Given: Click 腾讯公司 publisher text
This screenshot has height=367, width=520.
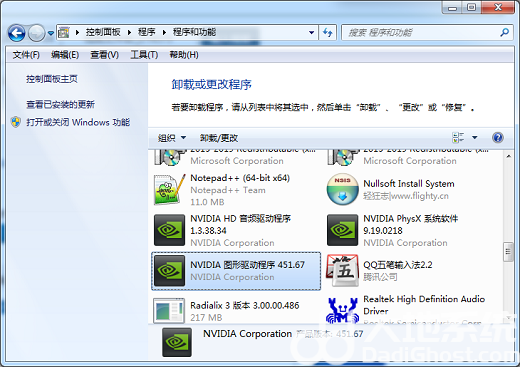Looking at the screenshot, I should [380, 277].
